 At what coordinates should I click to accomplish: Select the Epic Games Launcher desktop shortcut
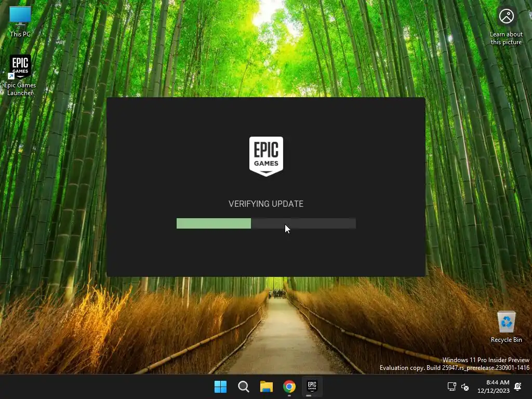pyautogui.click(x=20, y=75)
